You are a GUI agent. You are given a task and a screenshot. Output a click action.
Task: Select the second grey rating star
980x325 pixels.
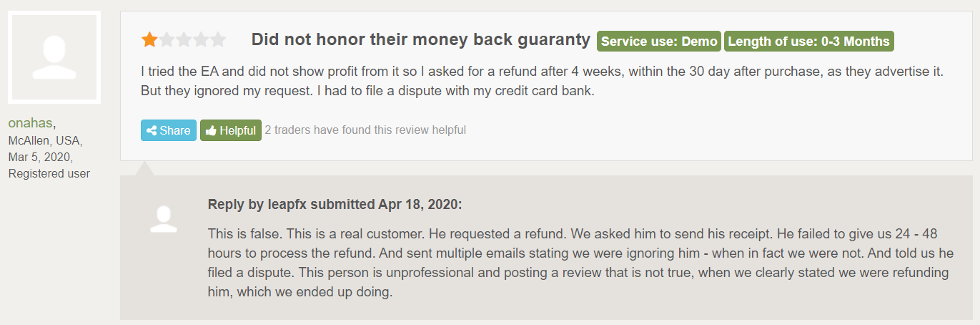167,40
